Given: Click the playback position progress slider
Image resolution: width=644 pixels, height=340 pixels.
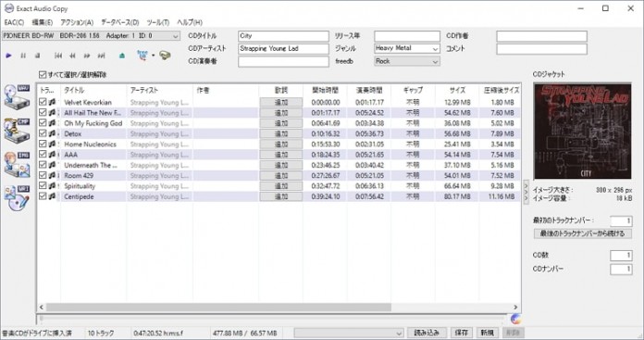Looking at the screenshot, I should click(272, 319).
